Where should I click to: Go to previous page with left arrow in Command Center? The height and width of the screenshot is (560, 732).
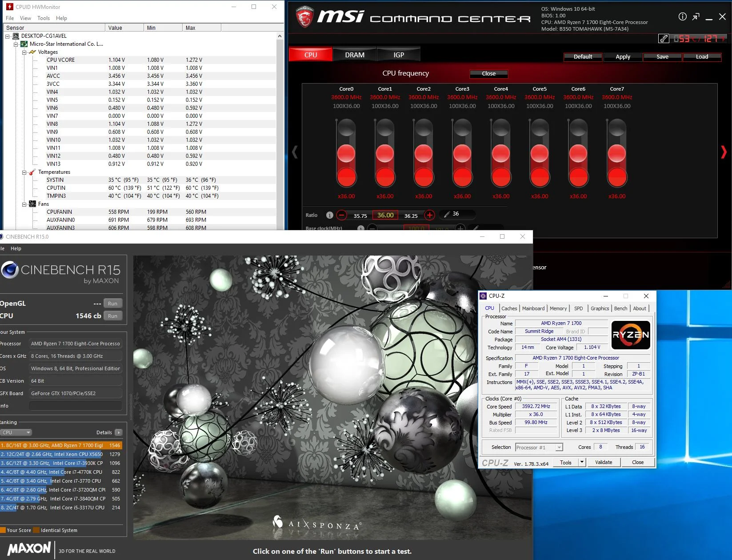(x=295, y=152)
